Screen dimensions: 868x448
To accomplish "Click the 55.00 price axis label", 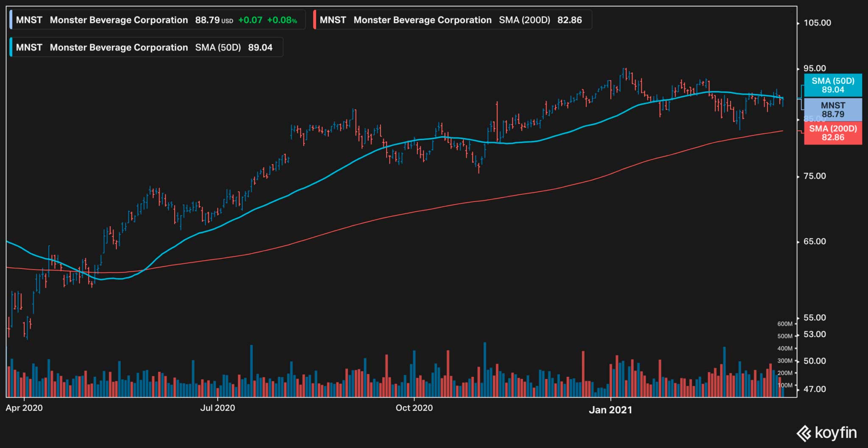I will pyautogui.click(x=815, y=318).
